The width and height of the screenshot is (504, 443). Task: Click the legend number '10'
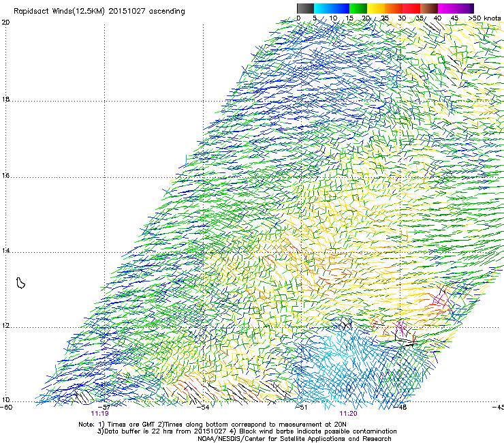point(333,18)
